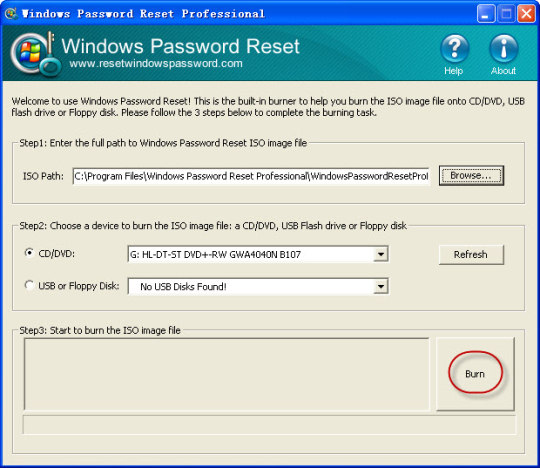
Task: Select the CD/DVD radio button
Action: point(29,253)
